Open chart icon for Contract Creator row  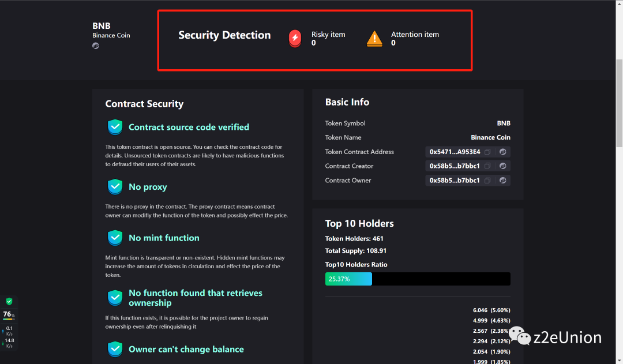(x=502, y=166)
